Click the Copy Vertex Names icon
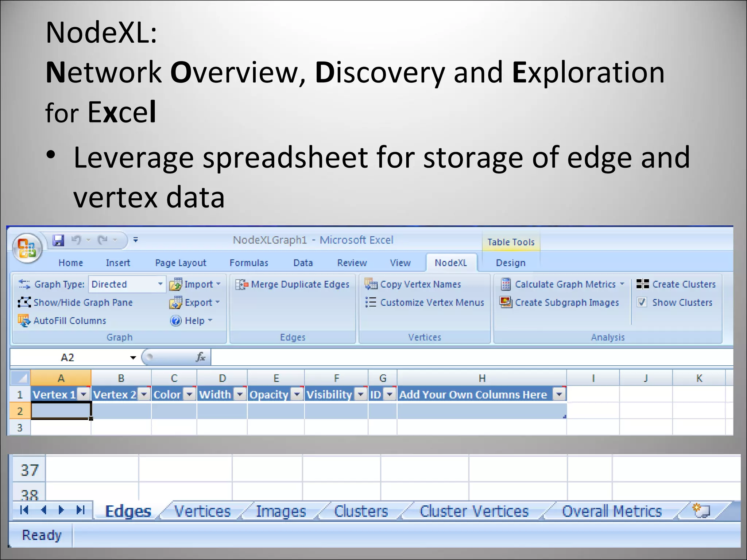The image size is (747, 560). [x=371, y=284]
